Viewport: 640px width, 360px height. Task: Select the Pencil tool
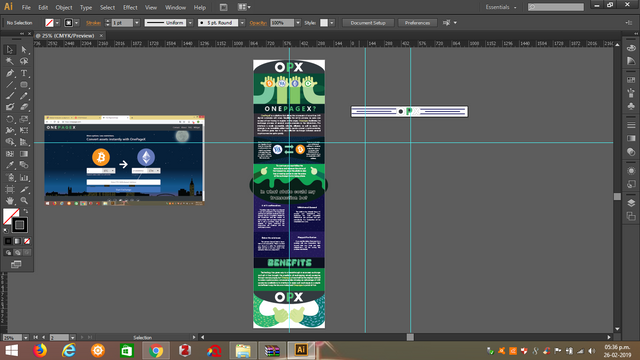click(x=24, y=96)
